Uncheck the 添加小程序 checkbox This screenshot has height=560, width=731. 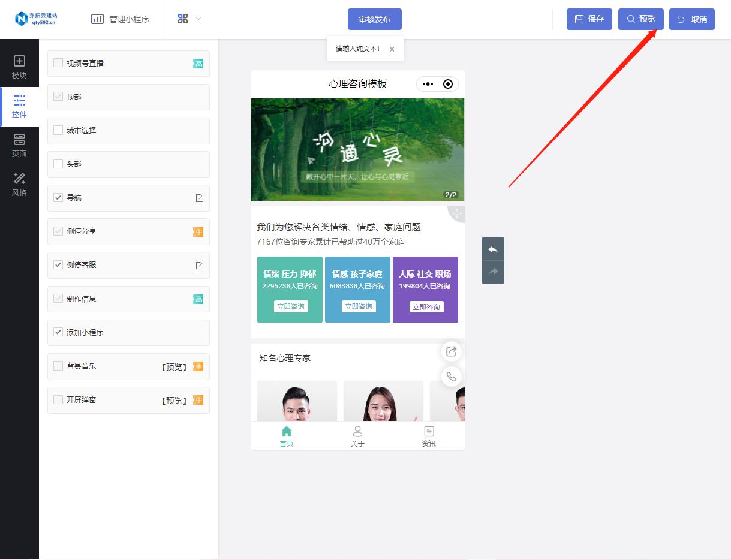[x=58, y=332]
